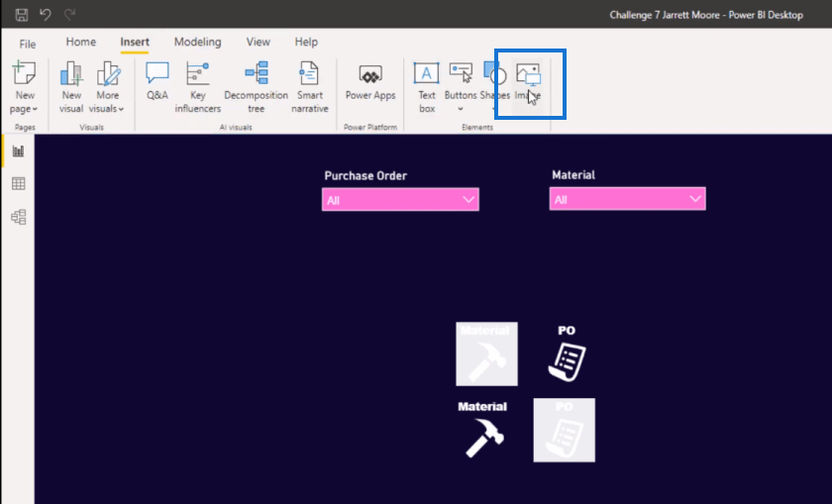Switch to the Home ribbon tab

point(80,42)
